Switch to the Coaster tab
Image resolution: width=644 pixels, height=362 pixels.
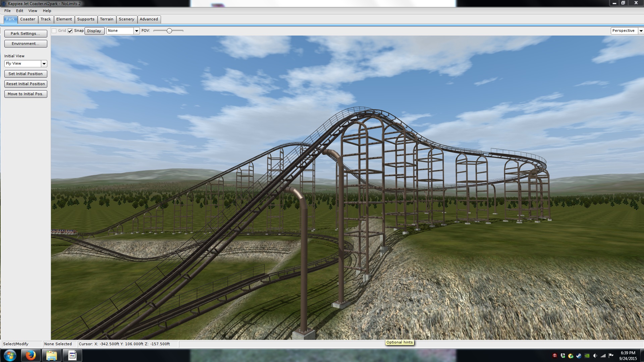point(28,19)
